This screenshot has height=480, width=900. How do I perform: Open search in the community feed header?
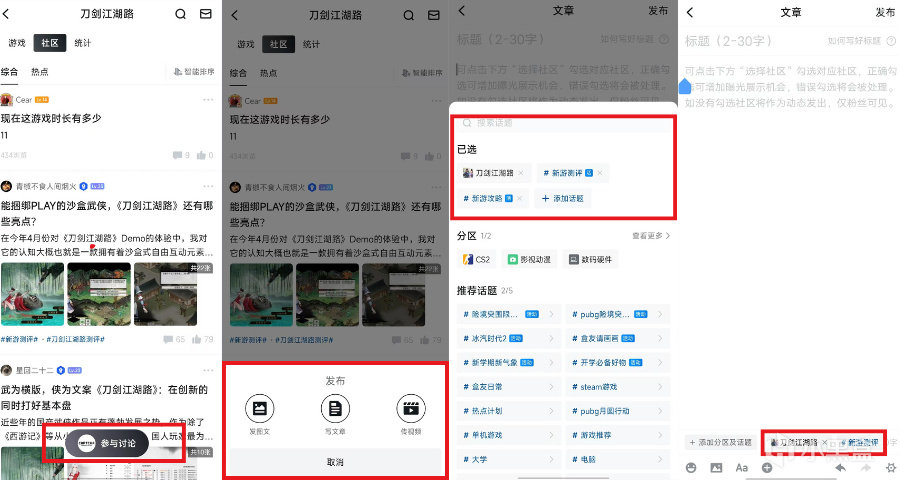(x=180, y=14)
